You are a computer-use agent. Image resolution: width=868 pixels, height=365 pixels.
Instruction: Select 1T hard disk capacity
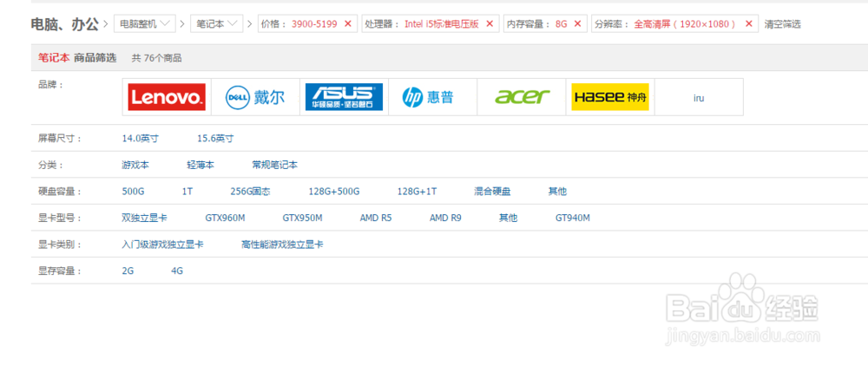(x=187, y=192)
